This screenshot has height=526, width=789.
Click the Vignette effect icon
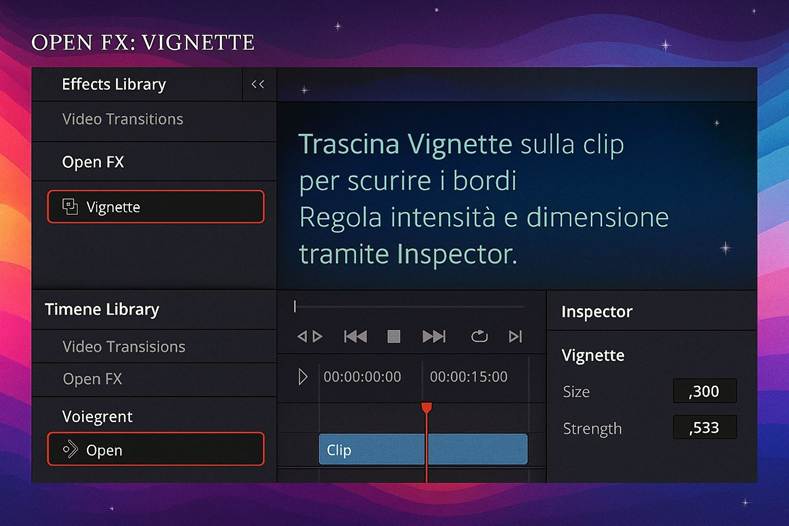[70, 206]
